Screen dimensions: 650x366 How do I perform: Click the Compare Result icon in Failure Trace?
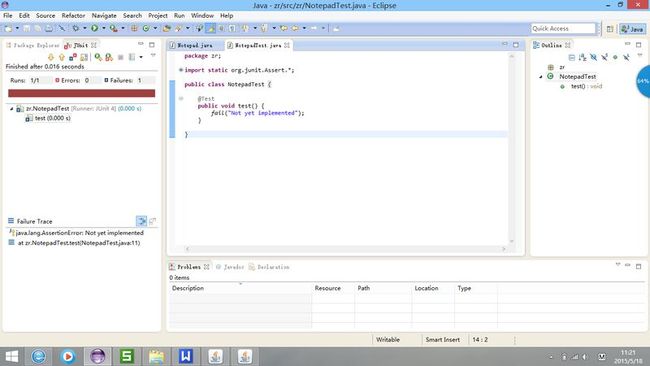click(x=153, y=221)
